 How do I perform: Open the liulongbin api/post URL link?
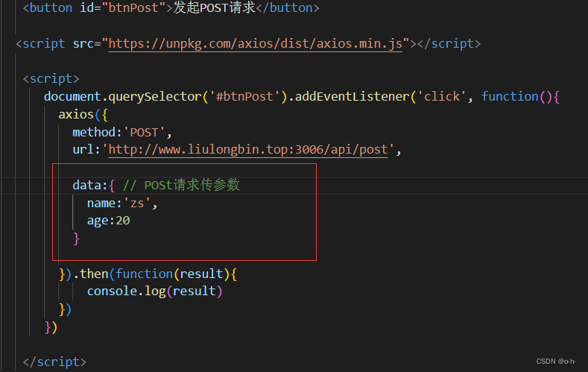(x=248, y=150)
